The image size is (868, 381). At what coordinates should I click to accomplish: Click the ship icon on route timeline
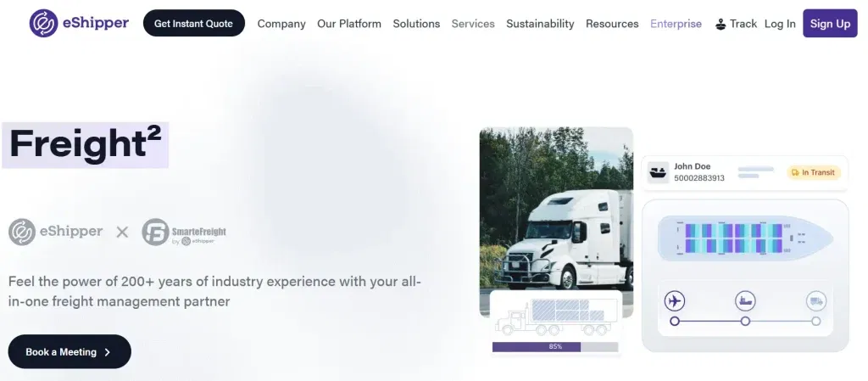(745, 301)
